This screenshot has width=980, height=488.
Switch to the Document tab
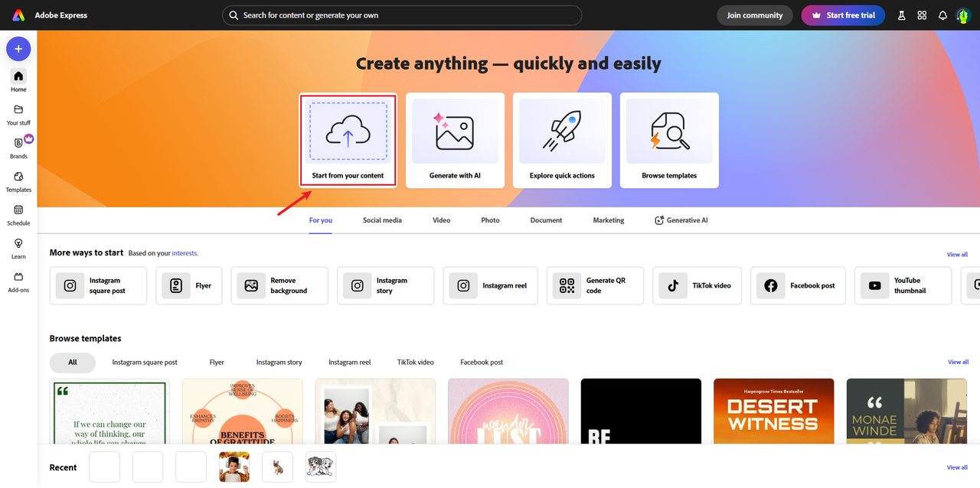546,220
